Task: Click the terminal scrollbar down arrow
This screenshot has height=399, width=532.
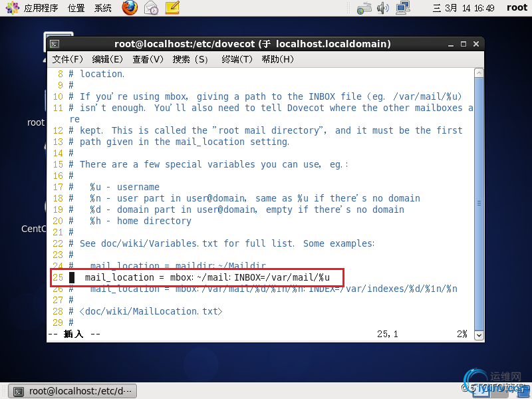Action: [479, 335]
